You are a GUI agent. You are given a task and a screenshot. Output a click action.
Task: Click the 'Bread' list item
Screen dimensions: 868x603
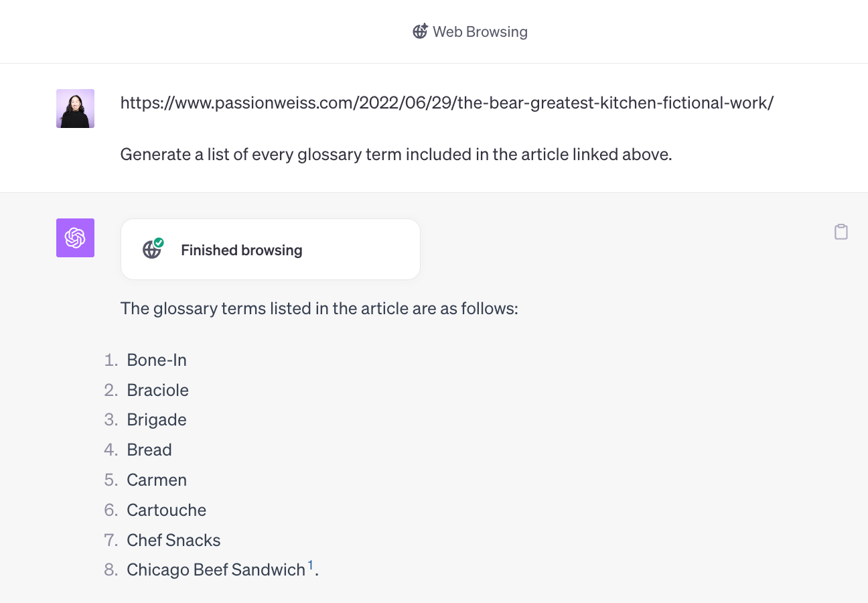click(x=149, y=450)
